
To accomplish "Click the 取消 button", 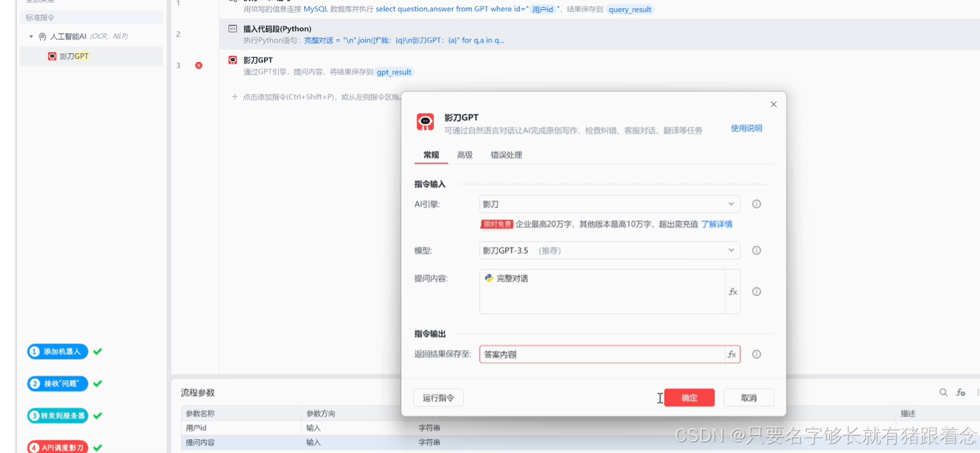I will click(749, 398).
